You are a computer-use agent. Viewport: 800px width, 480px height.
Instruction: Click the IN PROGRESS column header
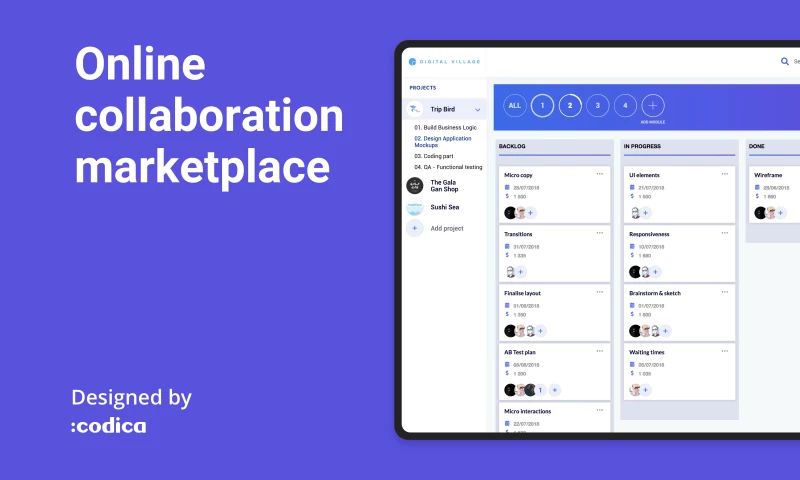[642, 146]
